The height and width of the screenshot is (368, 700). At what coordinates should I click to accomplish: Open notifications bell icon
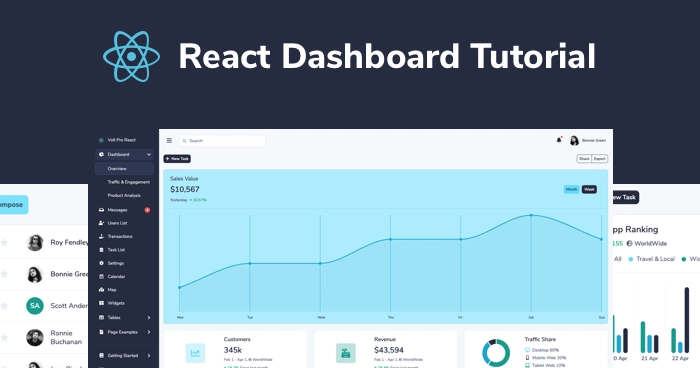[x=558, y=140]
